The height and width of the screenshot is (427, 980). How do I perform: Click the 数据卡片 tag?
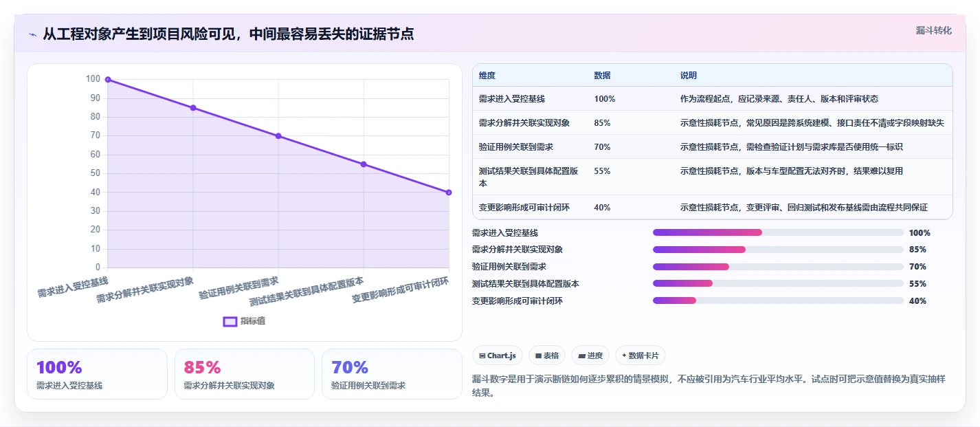(x=641, y=355)
